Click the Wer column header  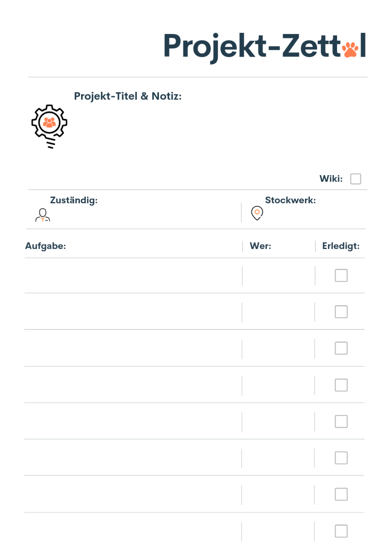click(260, 246)
